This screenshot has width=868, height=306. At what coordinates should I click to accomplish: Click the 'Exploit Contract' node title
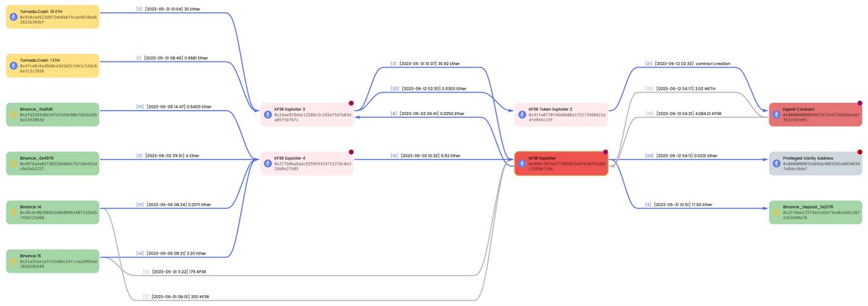point(799,109)
